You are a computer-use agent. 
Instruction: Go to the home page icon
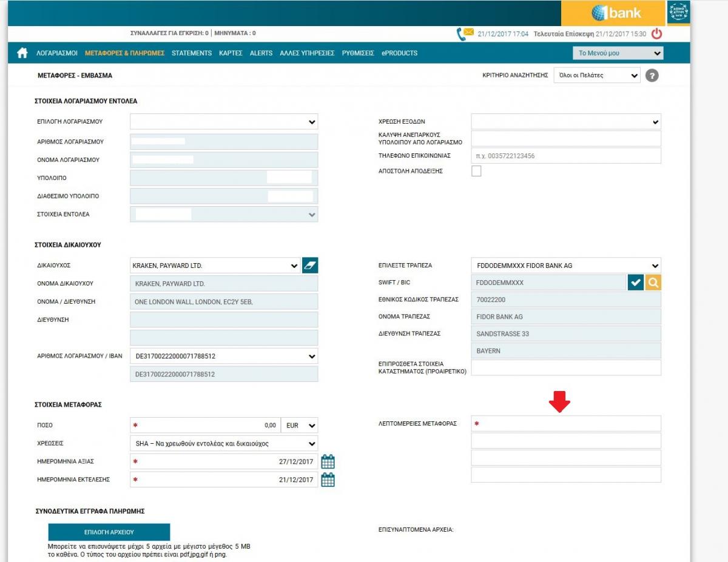tap(22, 53)
